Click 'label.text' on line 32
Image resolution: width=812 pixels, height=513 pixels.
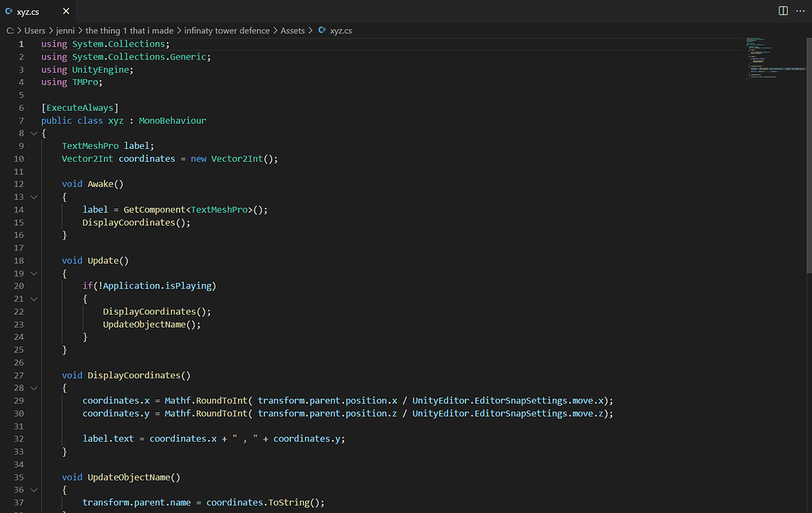(x=108, y=439)
